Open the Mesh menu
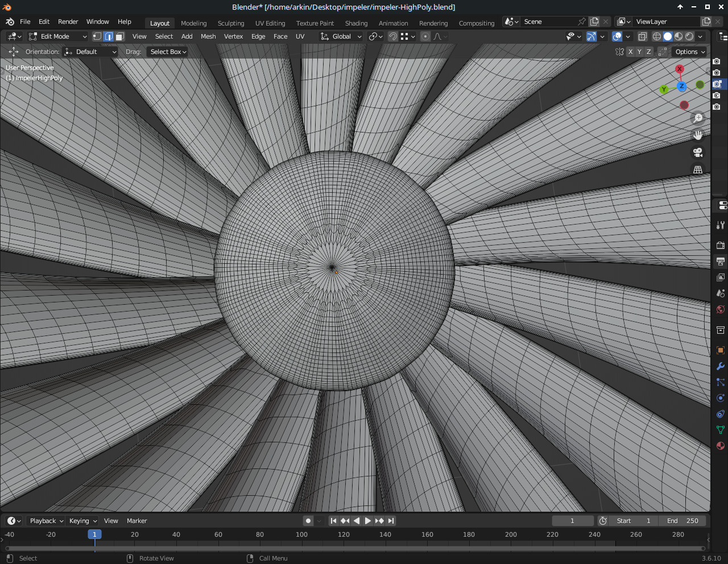 [x=208, y=36]
